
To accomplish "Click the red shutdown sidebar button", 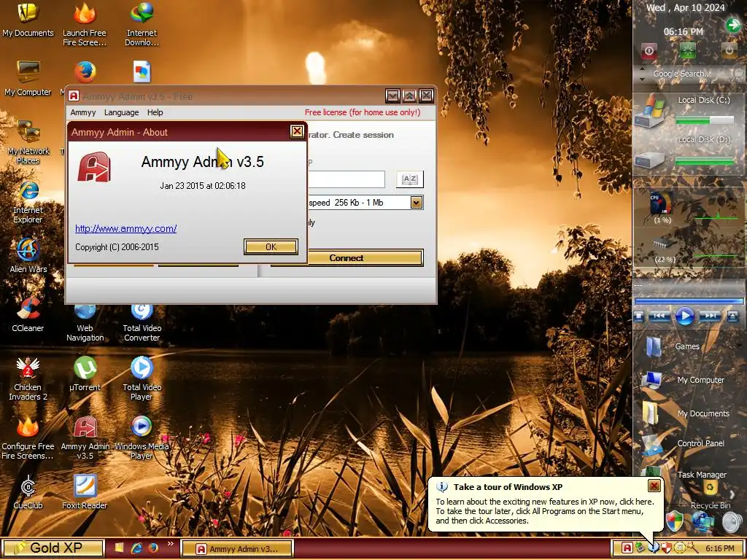I will (x=649, y=51).
